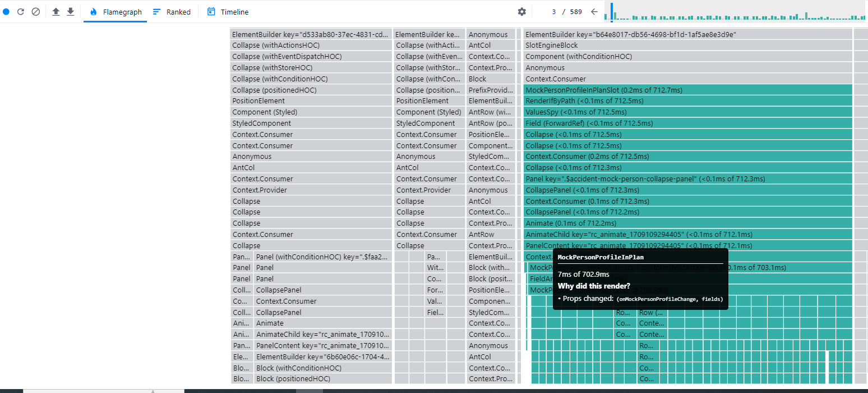Click the commit number field showing 3
Viewport: 868px width, 393px height.
point(553,12)
